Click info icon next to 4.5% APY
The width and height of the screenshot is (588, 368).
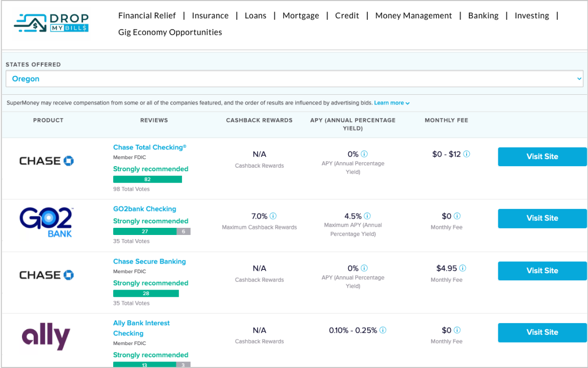pos(367,216)
